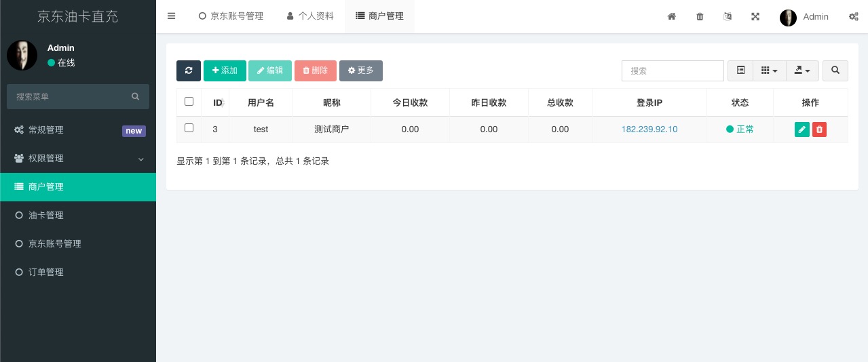Click the magnifier icon in sidebar menu search
Viewport: 868px width, 362px height.
tap(136, 97)
